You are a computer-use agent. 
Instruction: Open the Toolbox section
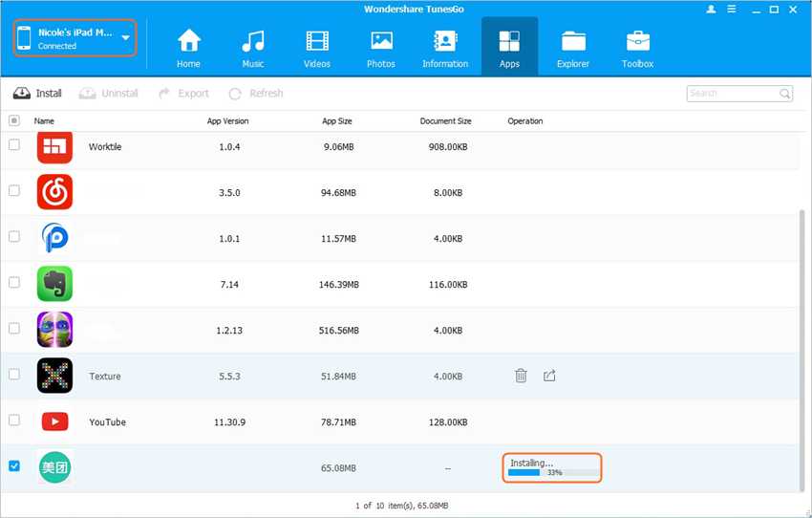pyautogui.click(x=638, y=49)
